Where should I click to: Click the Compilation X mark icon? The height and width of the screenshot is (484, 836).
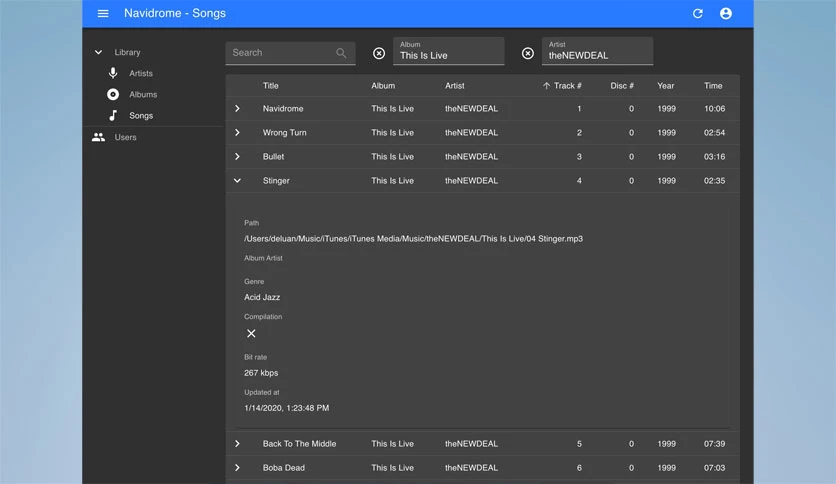[251, 333]
